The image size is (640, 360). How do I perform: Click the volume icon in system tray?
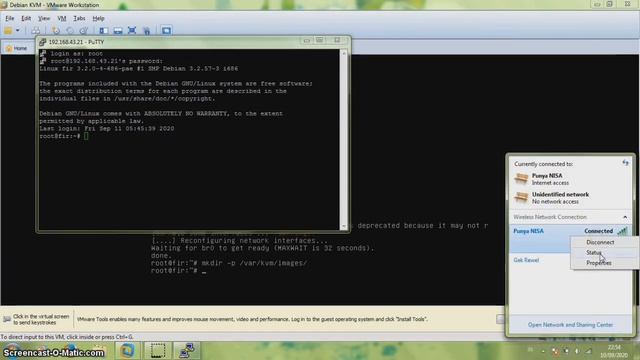(577, 351)
